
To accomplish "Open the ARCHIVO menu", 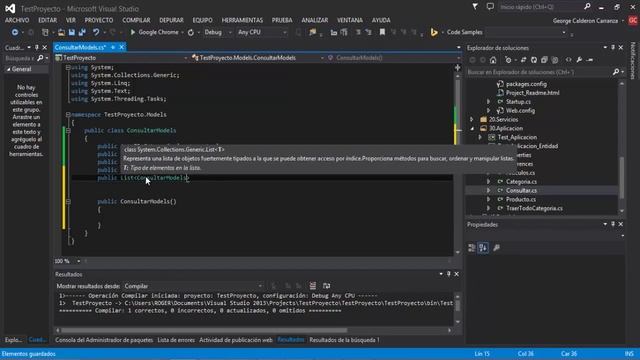I will tap(17, 20).
